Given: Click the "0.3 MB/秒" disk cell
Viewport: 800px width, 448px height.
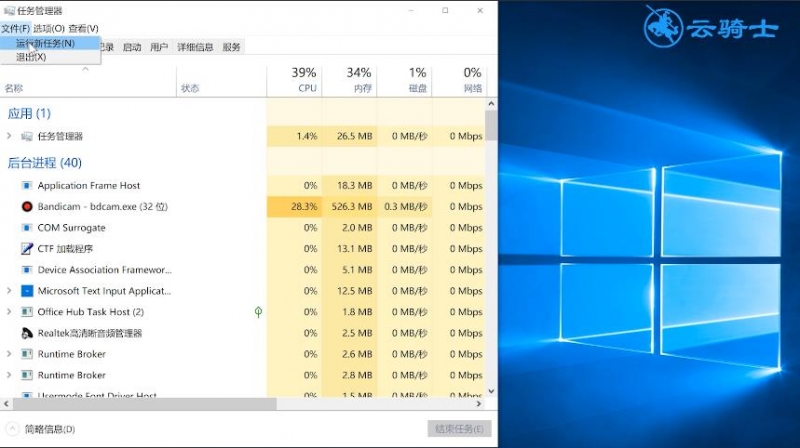Looking at the screenshot, I should pos(405,207).
